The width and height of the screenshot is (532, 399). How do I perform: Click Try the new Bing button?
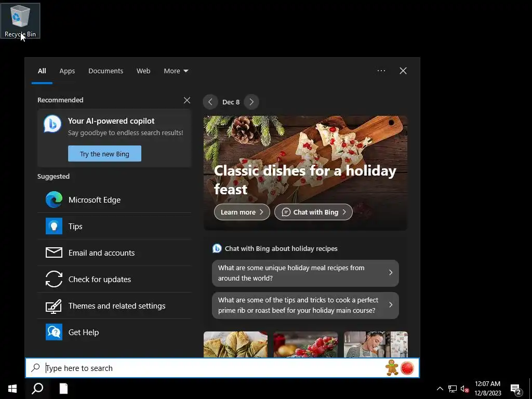click(104, 154)
